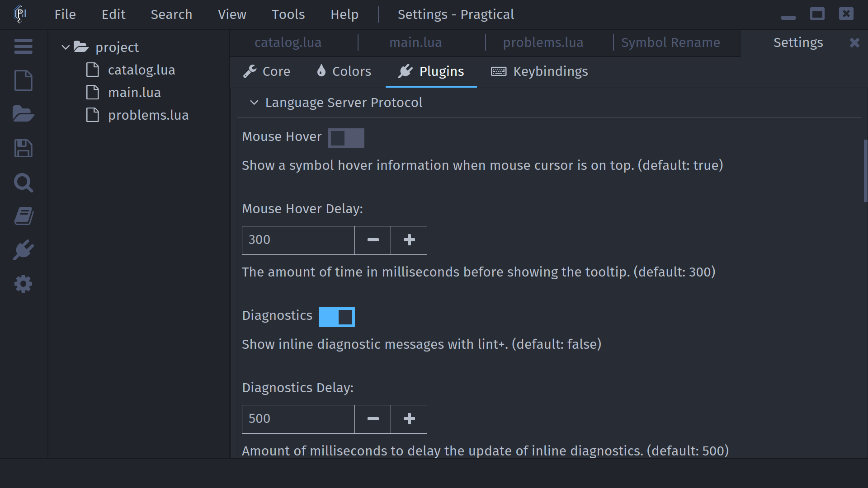This screenshot has height=488, width=868.
Task: Click the settings panel vertical scrollbar
Action: point(865,171)
